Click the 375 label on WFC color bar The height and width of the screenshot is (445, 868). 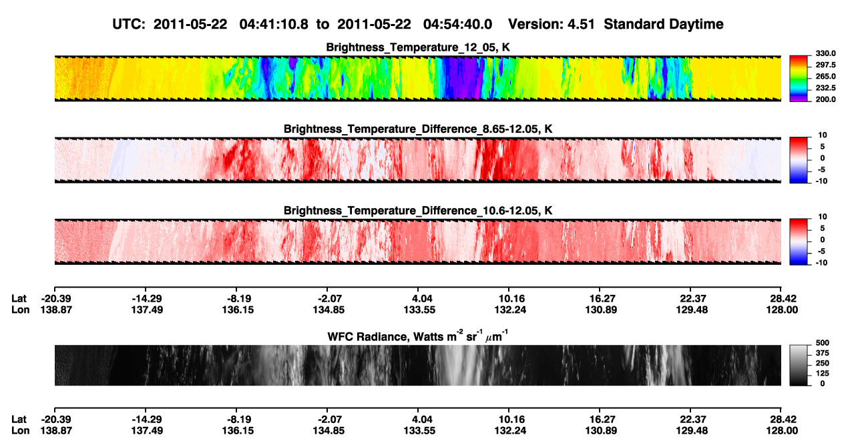pyautogui.click(x=822, y=352)
